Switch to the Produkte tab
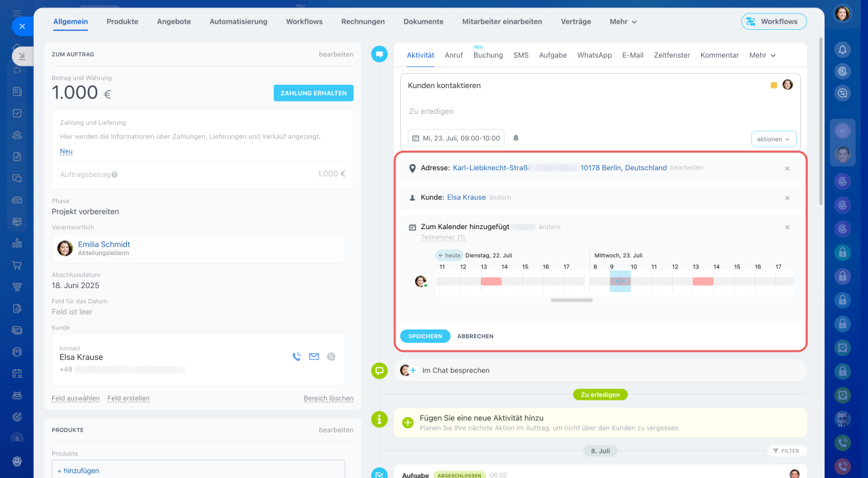Image resolution: width=868 pixels, height=478 pixels. click(122, 22)
